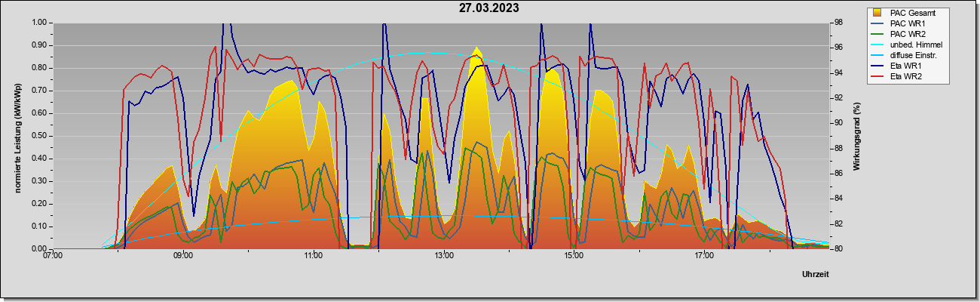This screenshot has width=980, height=302.
Task: Click the 15:00 time axis label
Action: (x=574, y=256)
